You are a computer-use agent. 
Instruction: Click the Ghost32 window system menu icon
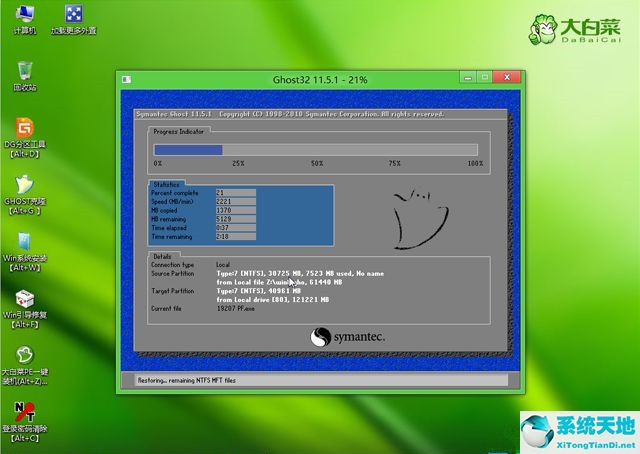pos(126,79)
